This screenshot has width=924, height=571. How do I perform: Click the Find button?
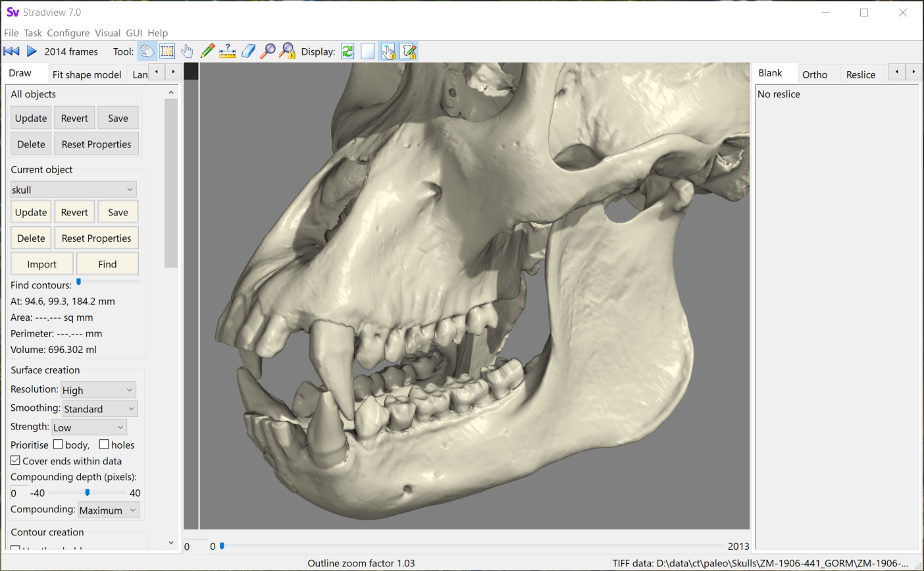pos(107,264)
